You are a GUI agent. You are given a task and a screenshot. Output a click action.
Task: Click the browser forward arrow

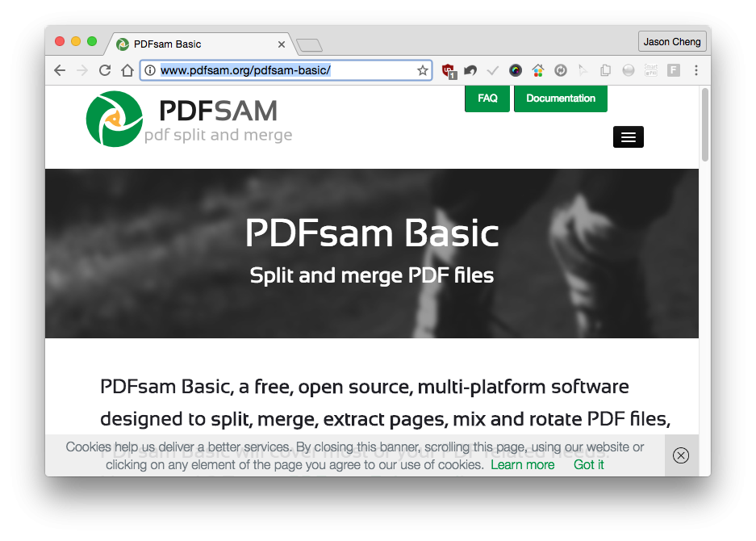pos(82,70)
